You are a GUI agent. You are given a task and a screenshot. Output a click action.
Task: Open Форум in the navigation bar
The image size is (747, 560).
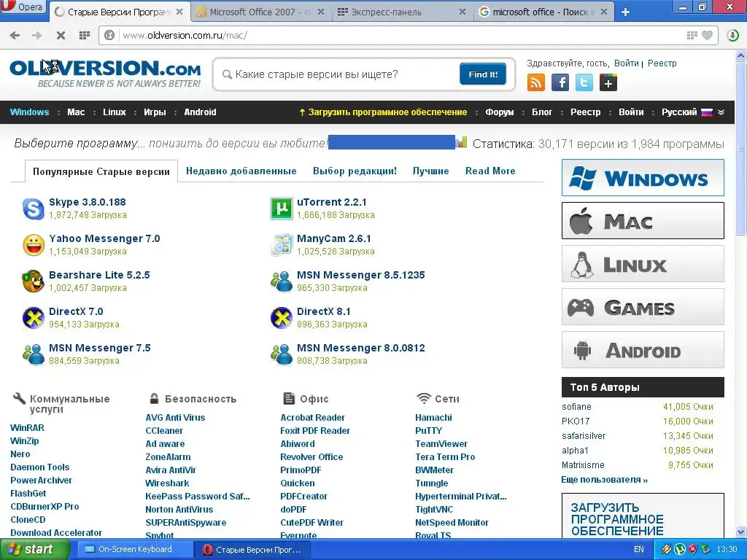coord(499,112)
